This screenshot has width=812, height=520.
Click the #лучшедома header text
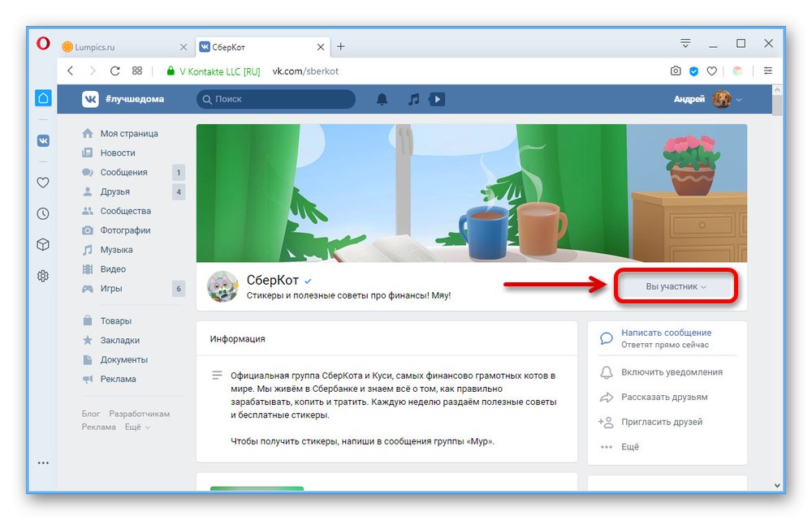pos(135,99)
